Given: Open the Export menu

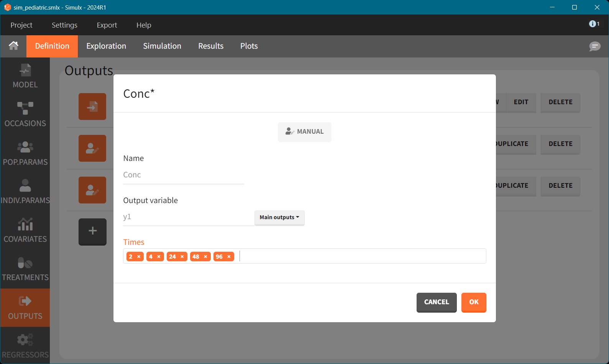Looking at the screenshot, I should (x=107, y=25).
